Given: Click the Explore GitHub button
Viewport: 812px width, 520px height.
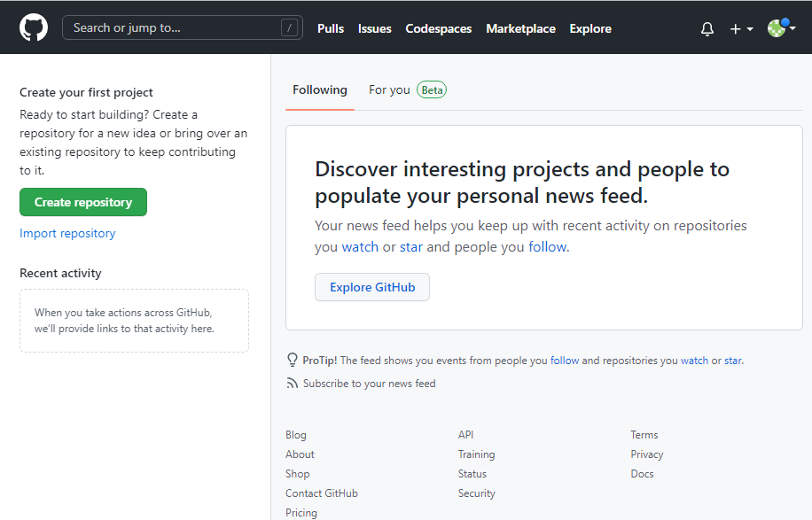Looking at the screenshot, I should tap(372, 287).
